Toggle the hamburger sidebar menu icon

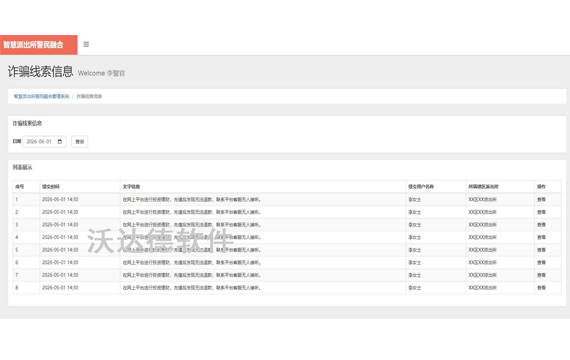pos(86,44)
